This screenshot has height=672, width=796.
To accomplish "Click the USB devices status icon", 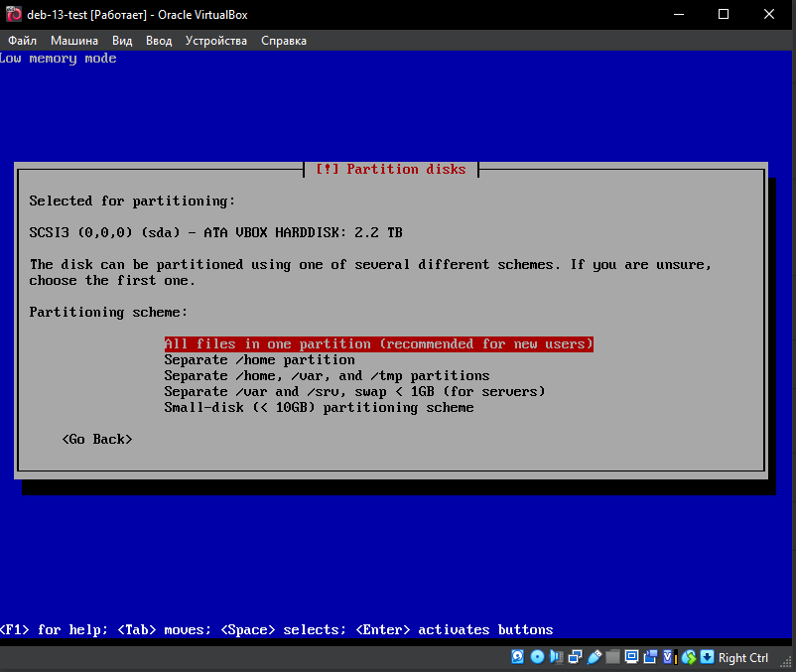I will tap(594, 657).
